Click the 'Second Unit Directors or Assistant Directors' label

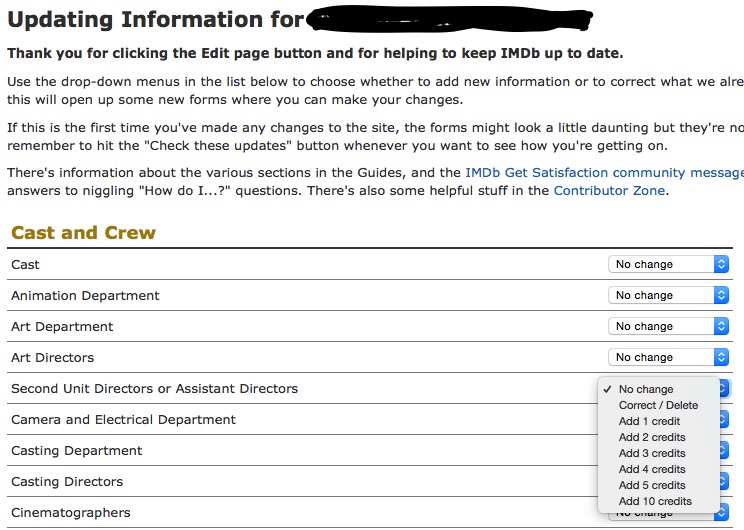[154, 388]
